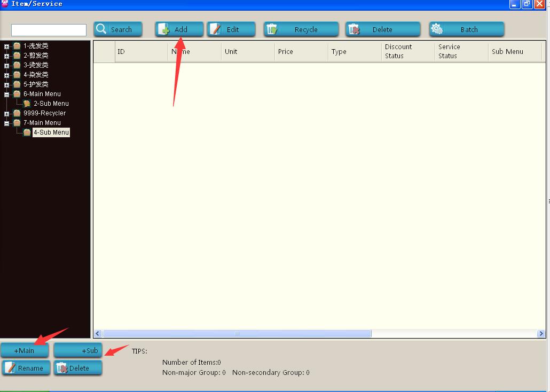Expand the 5-护发类 tree node
Image resolution: width=550 pixels, height=392 pixels.
coord(6,84)
